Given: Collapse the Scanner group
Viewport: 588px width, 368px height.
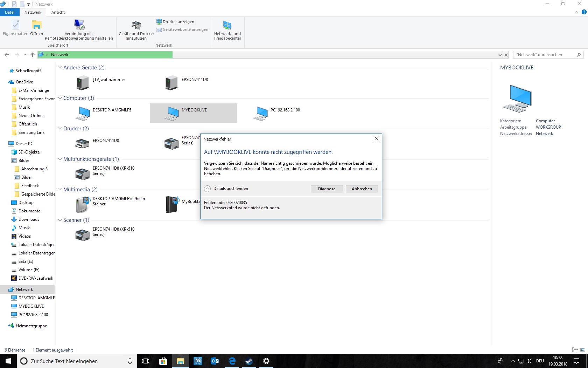Looking at the screenshot, I should coord(60,220).
